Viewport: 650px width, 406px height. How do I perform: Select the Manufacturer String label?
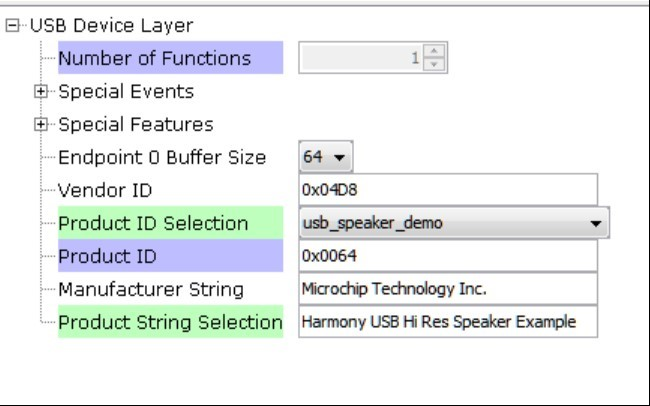tap(151, 289)
